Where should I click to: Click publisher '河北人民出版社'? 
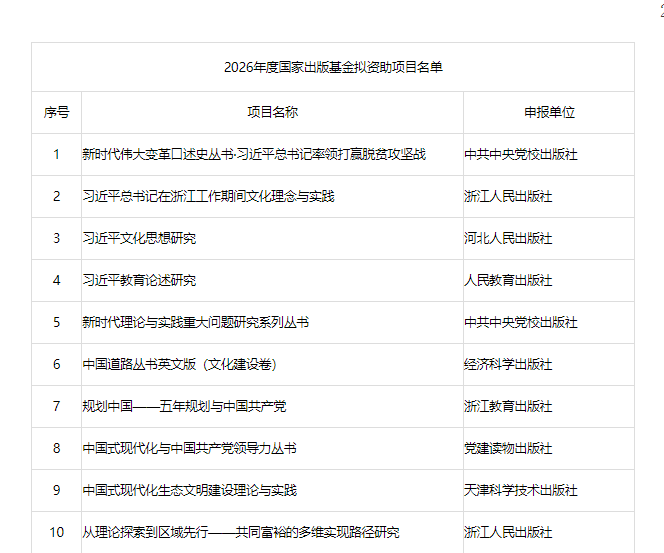(x=508, y=238)
